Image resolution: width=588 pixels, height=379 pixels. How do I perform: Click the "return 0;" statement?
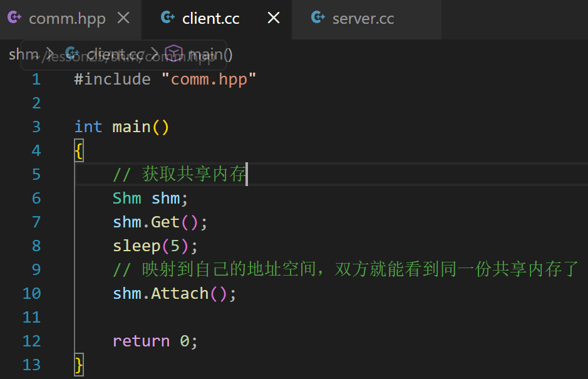coord(155,341)
